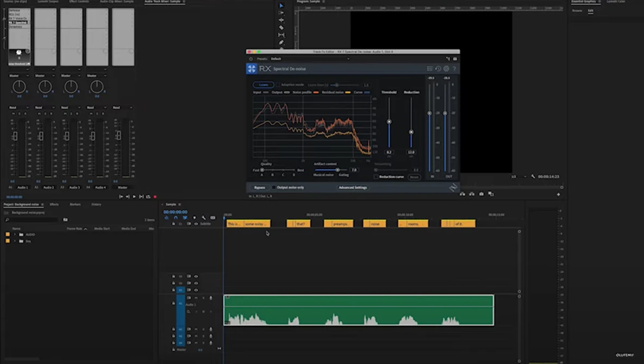Toggle lock on Audio 1 track

tap(173, 303)
